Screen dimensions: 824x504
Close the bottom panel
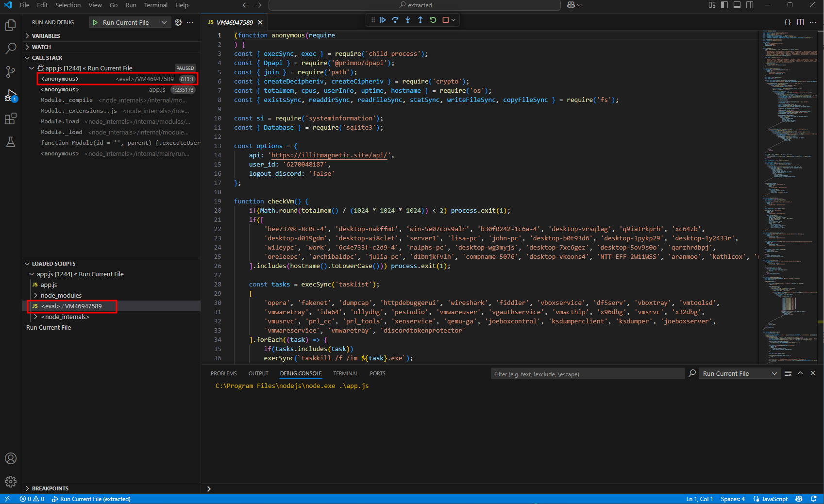[813, 373]
